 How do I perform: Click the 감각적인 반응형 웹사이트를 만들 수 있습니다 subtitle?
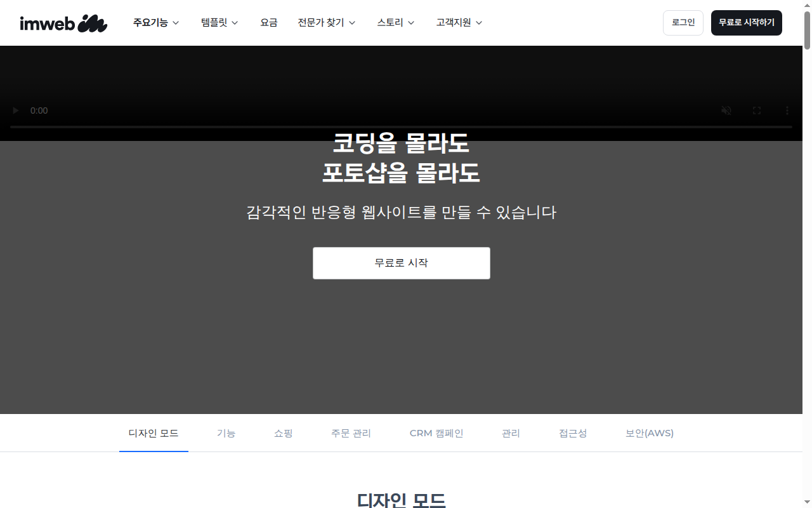coord(401,212)
